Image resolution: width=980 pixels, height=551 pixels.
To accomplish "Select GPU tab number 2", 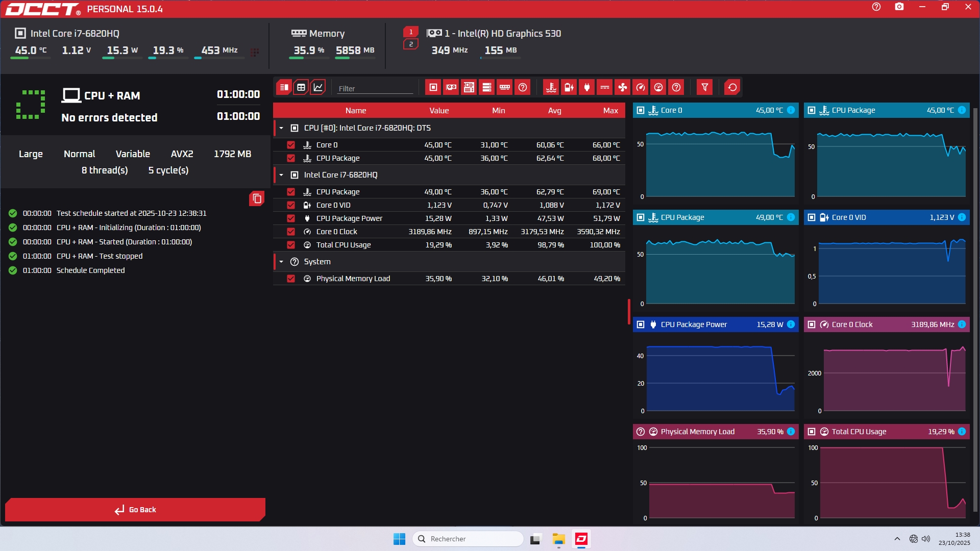I will click(x=411, y=44).
